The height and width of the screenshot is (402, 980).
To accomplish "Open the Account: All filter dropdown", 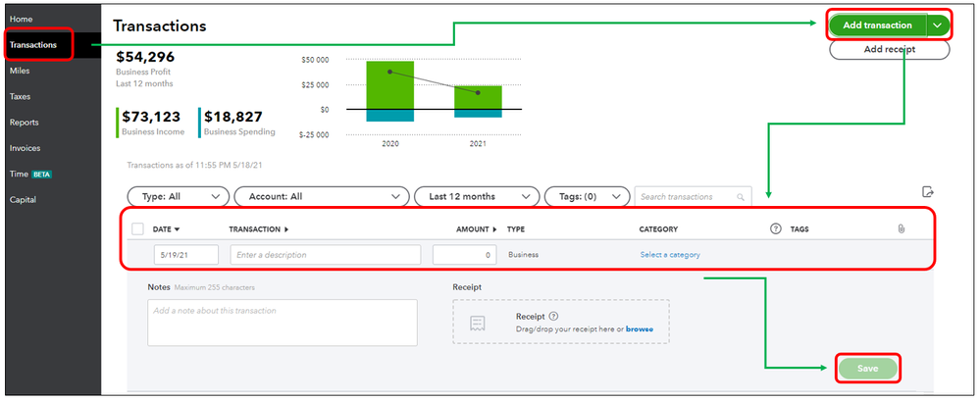I will click(321, 196).
